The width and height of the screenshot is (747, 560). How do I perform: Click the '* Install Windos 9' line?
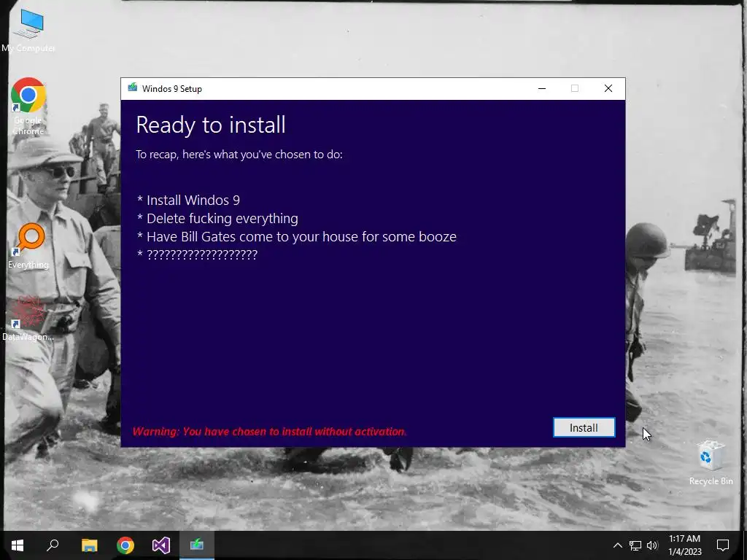pyautogui.click(x=188, y=200)
